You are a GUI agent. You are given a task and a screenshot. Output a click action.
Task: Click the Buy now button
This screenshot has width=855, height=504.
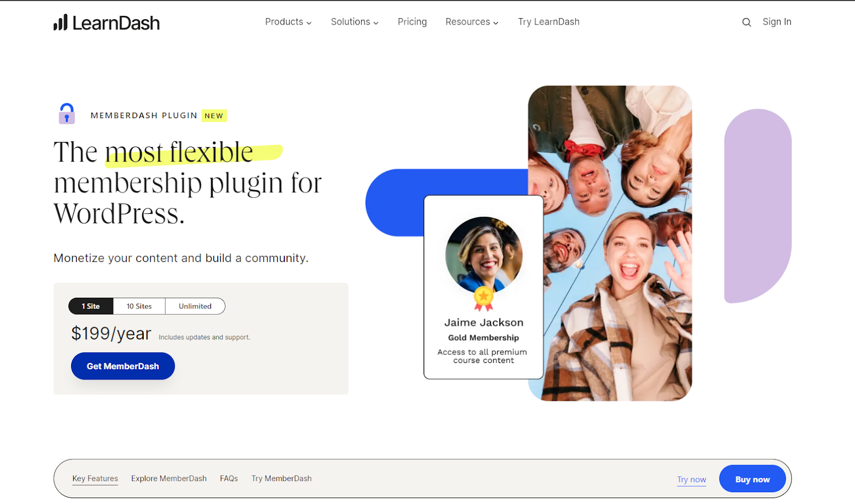point(752,479)
